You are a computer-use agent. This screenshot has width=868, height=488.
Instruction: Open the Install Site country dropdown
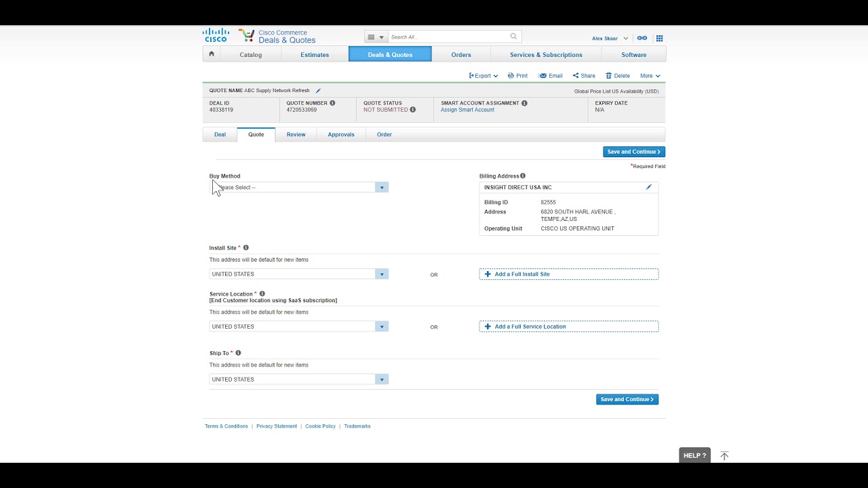coord(299,274)
